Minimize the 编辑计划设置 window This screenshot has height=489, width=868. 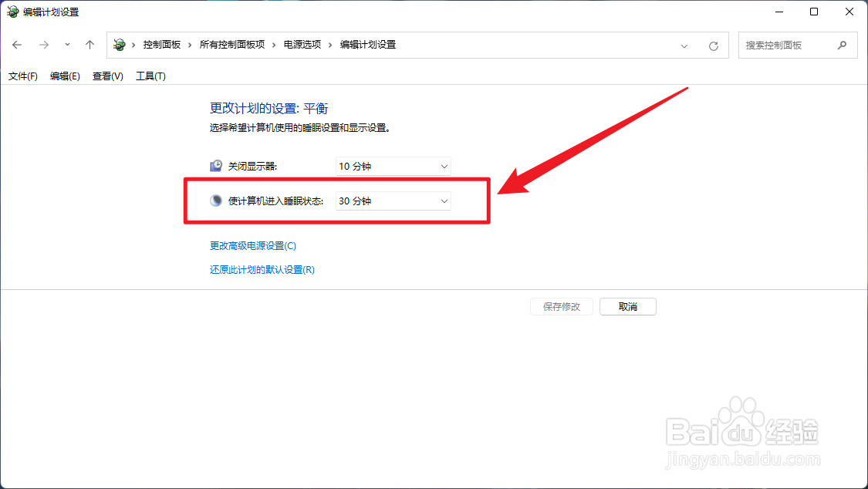coord(778,12)
